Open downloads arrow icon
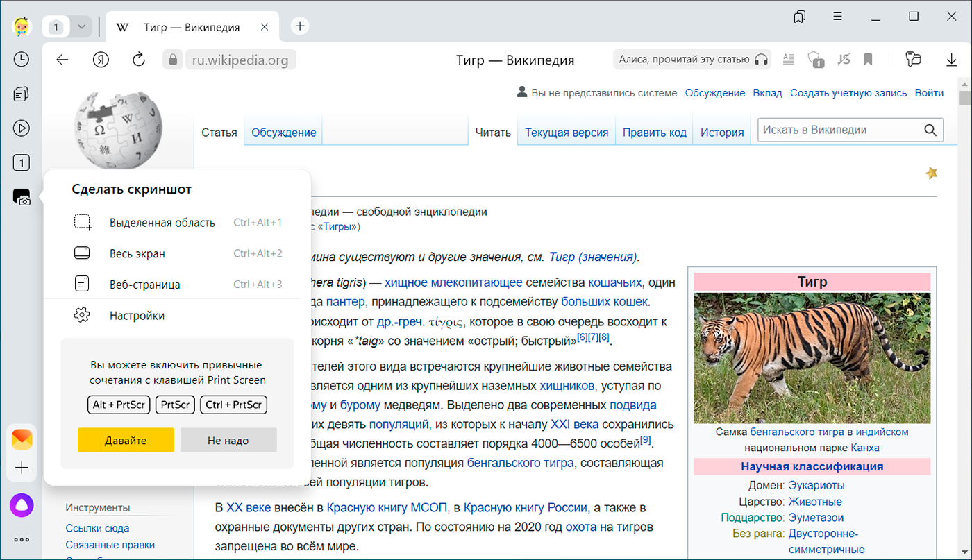Screen dimensions: 972x560 (x=950, y=60)
